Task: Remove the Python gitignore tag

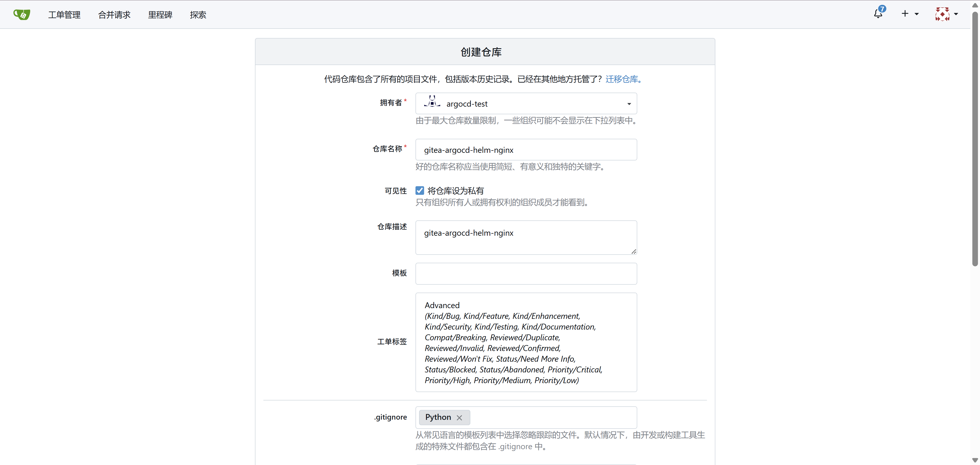Action: pyautogui.click(x=459, y=418)
